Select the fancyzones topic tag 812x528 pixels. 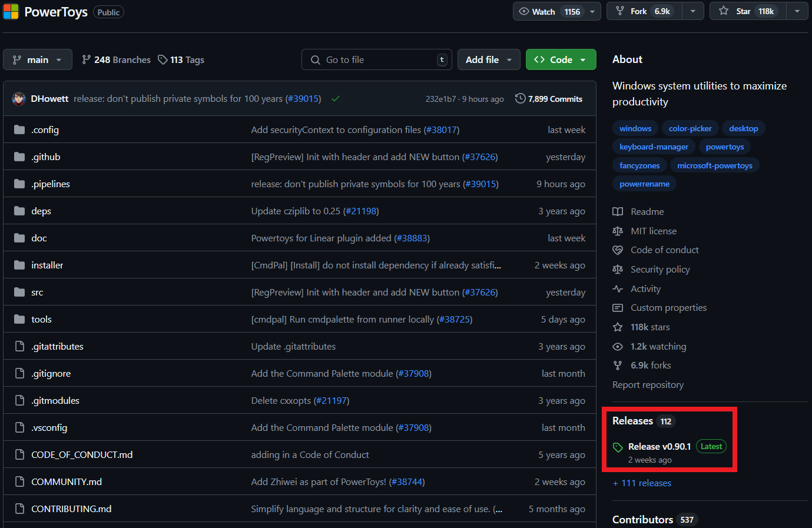tap(639, 165)
